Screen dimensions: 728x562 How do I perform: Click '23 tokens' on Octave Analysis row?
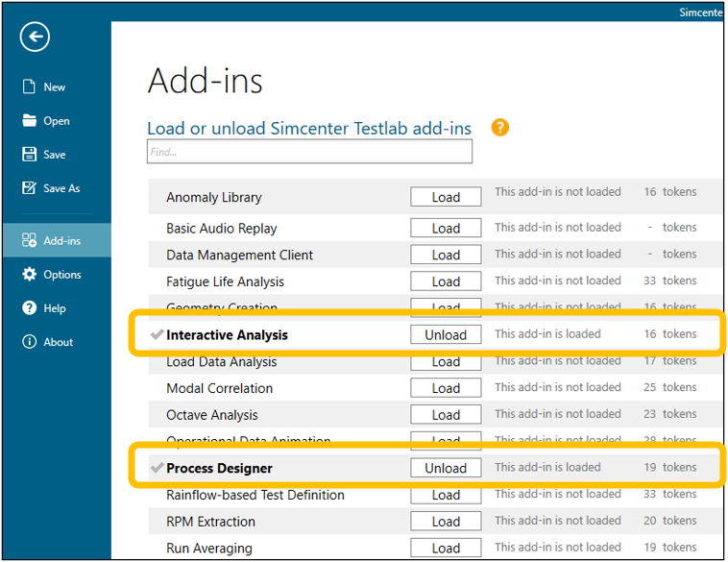pyautogui.click(x=670, y=413)
